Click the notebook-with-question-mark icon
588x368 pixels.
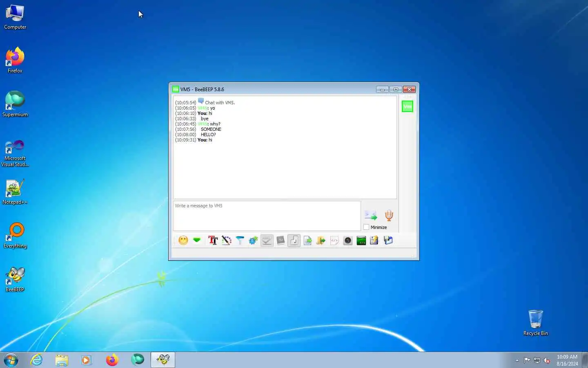point(374,240)
